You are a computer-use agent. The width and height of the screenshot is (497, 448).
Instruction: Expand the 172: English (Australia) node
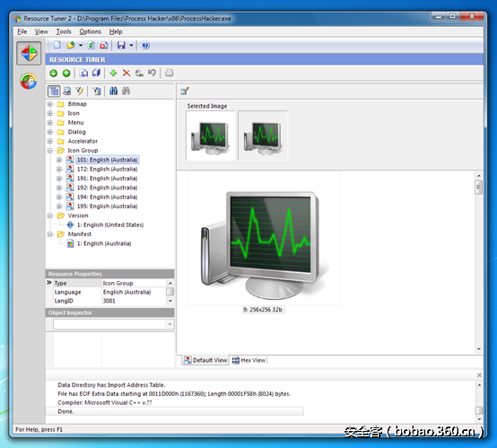[59, 169]
